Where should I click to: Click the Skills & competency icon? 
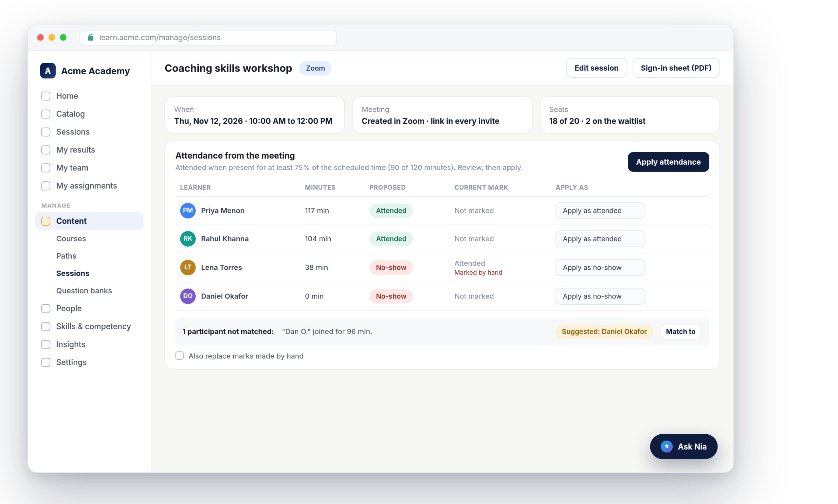(46, 326)
